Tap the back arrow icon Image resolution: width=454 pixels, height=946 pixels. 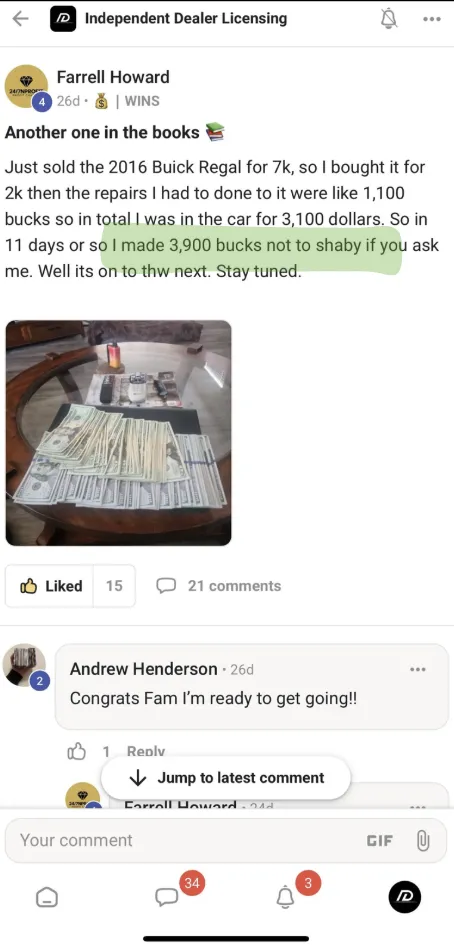(x=20, y=19)
